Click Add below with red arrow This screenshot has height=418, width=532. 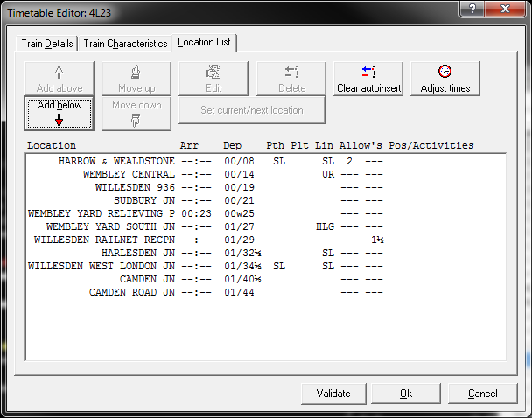[59, 114]
